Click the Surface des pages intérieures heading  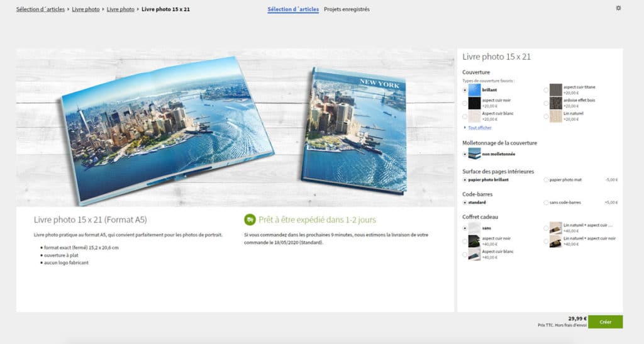498,172
